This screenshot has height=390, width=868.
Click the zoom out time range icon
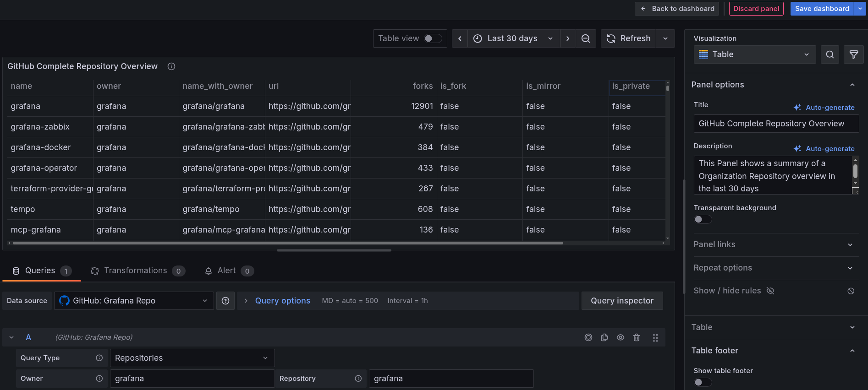585,38
